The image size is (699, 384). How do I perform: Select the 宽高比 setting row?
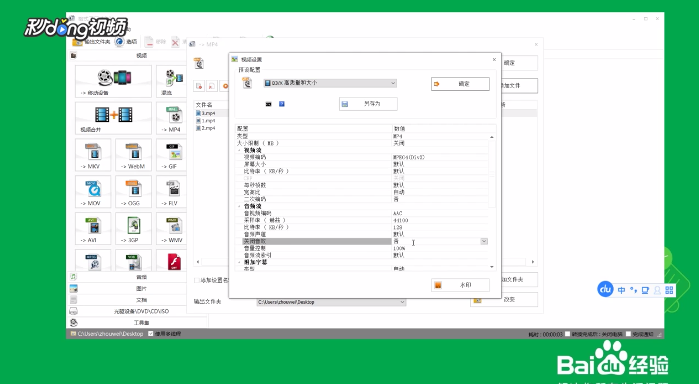pyautogui.click(x=362, y=192)
